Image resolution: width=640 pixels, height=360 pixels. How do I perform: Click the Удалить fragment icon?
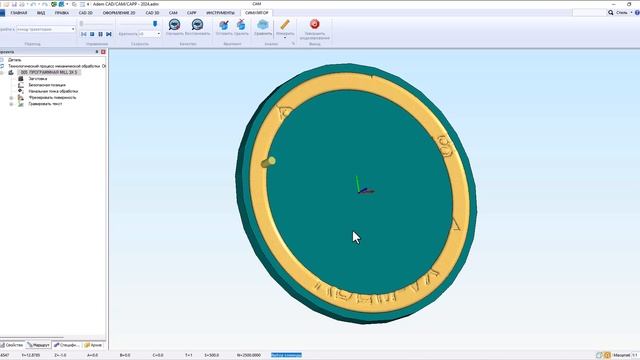[241, 25]
